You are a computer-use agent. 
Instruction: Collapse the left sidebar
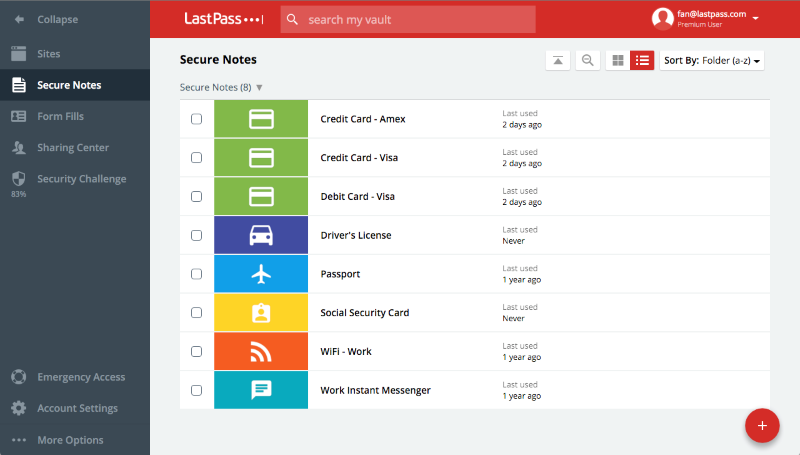57,20
